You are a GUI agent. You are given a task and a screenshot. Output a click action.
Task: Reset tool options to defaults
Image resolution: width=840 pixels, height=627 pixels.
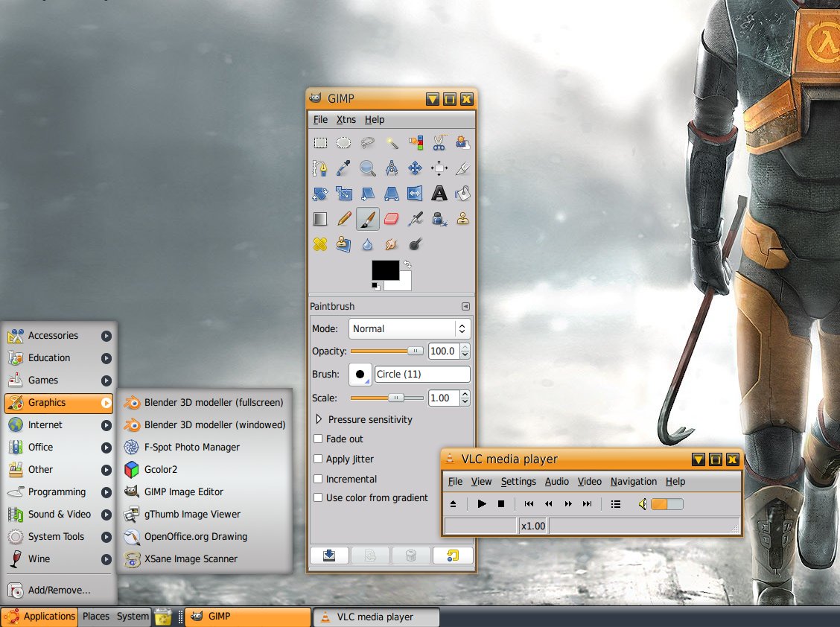pyautogui.click(x=453, y=556)
